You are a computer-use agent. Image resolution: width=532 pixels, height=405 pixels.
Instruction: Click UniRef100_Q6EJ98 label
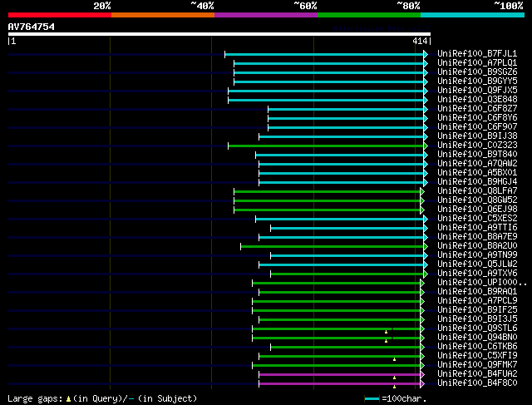(x=477, y=210)
